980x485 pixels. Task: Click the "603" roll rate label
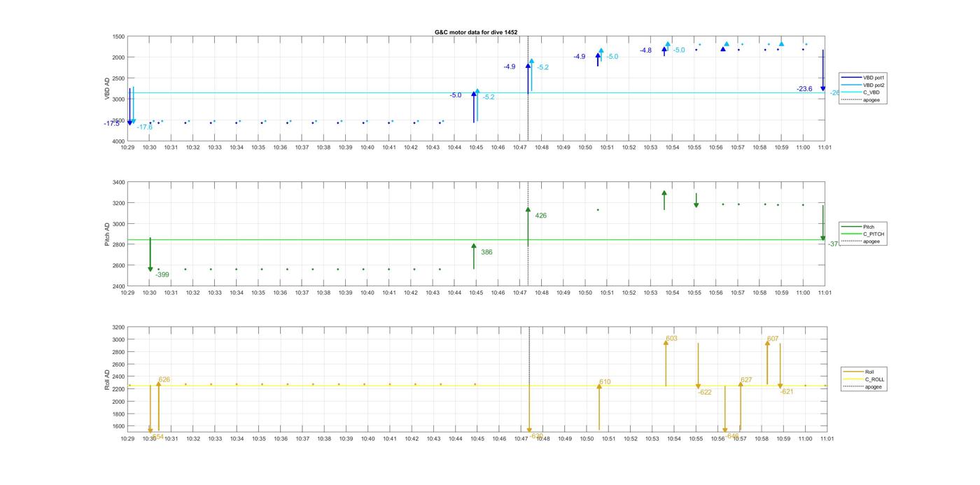pos(671,339)
